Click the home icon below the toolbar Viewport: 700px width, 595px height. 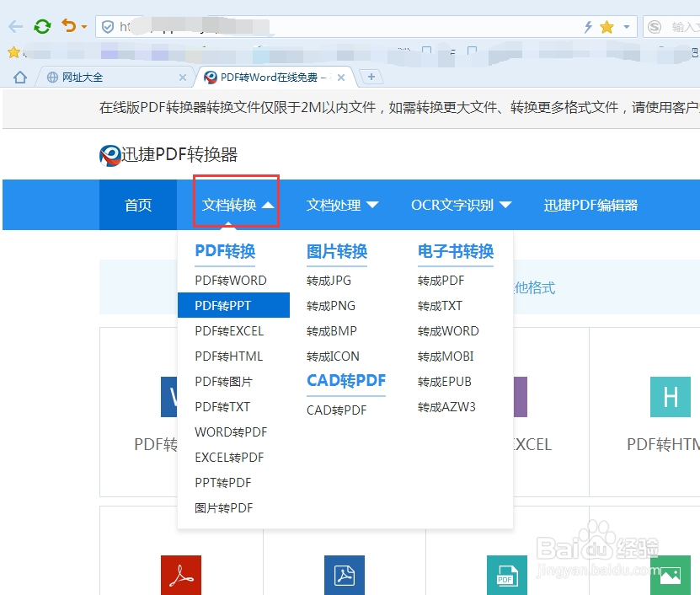[19, 76]
